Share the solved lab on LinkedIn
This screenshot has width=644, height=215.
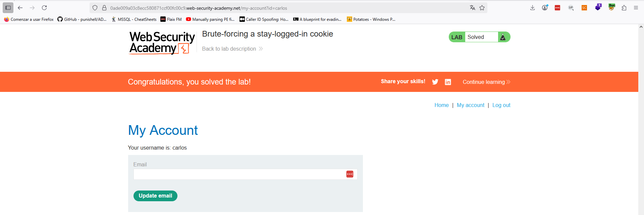pos(448,82)
